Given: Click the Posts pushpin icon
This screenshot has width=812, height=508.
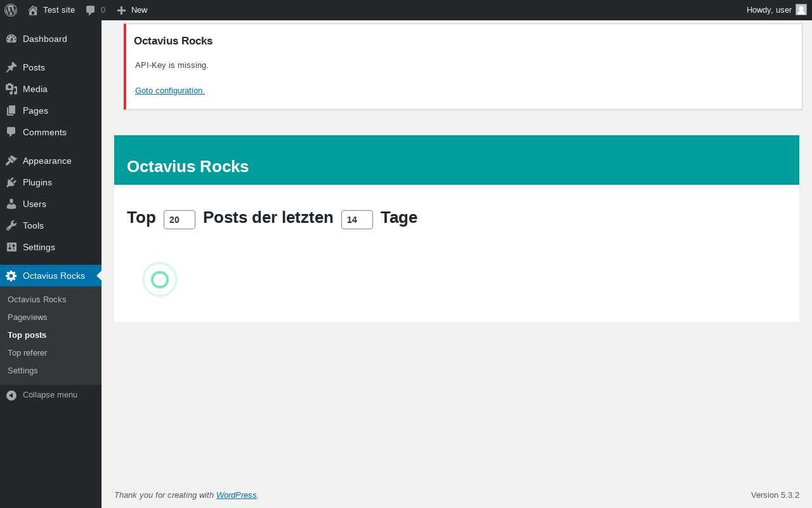Looking at the screenshot, I should click(x=11, y=67).
